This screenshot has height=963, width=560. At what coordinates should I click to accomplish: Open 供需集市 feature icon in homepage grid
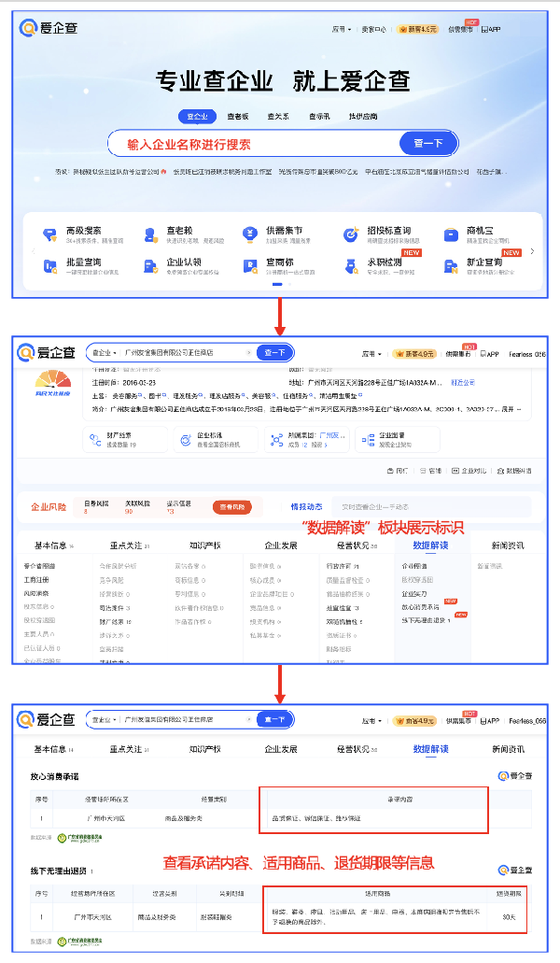click(x=249, y=234)
